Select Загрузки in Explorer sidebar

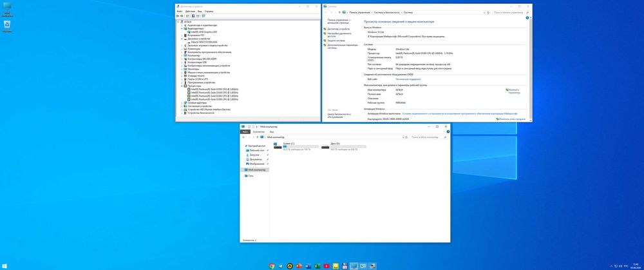(x=253, y=155)
